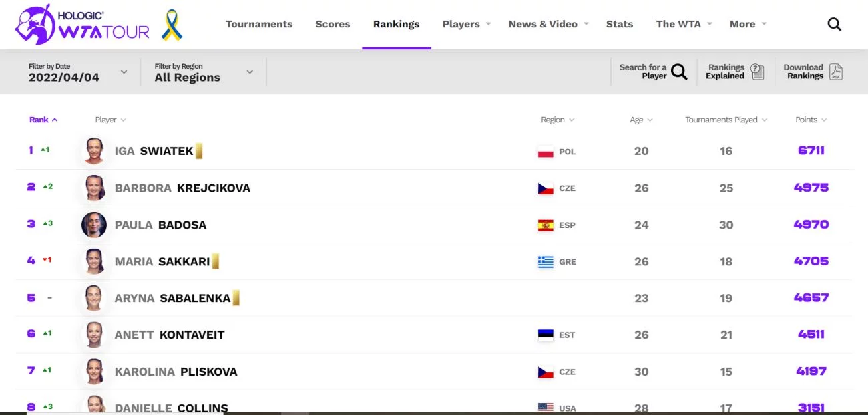Screen dimensions: 868x415
Task: Click Poland flag next to POL
Action: point(546,152)
